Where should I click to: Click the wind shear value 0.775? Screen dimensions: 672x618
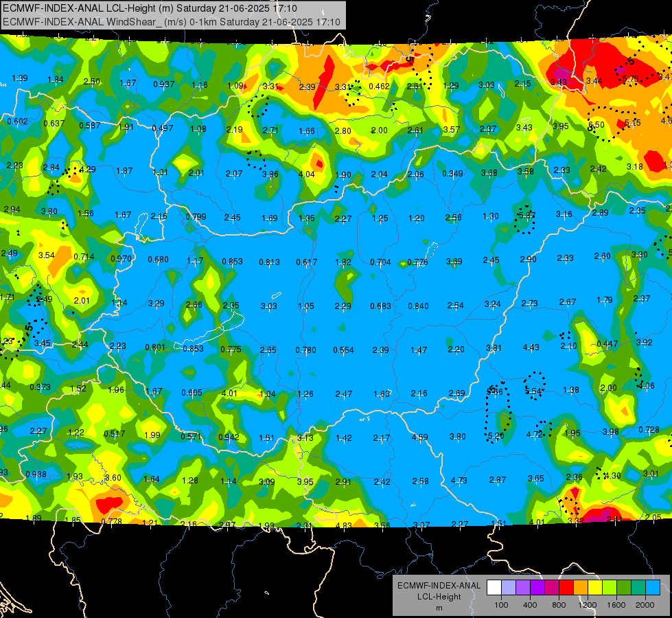pos(231,349)
